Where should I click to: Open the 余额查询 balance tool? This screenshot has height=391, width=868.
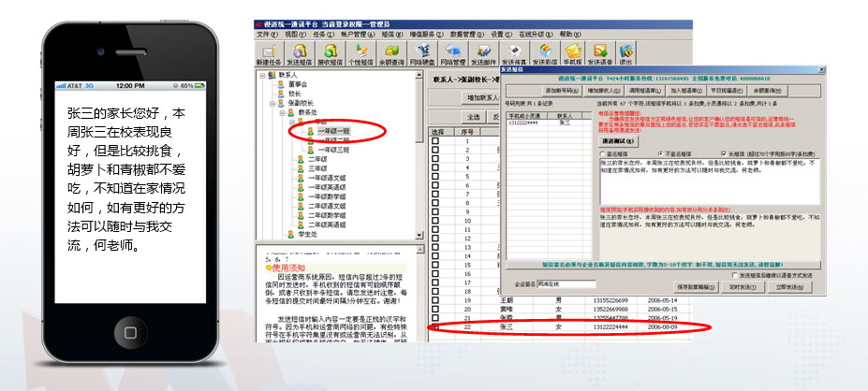click(393, 53)
